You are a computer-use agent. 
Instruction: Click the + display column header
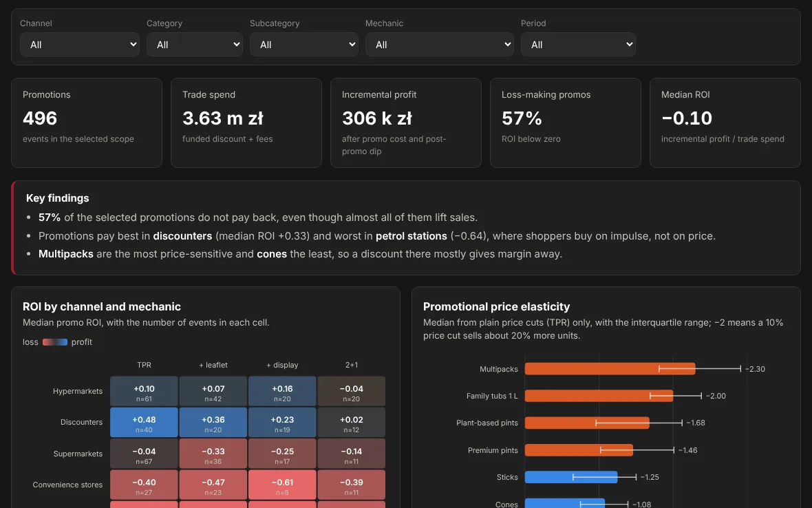point(282,365)
